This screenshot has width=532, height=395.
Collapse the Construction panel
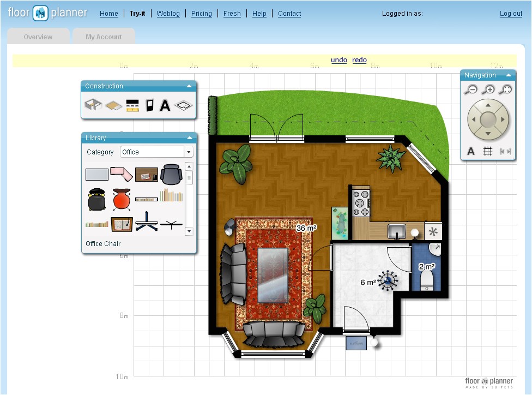[x=189, y=86]
